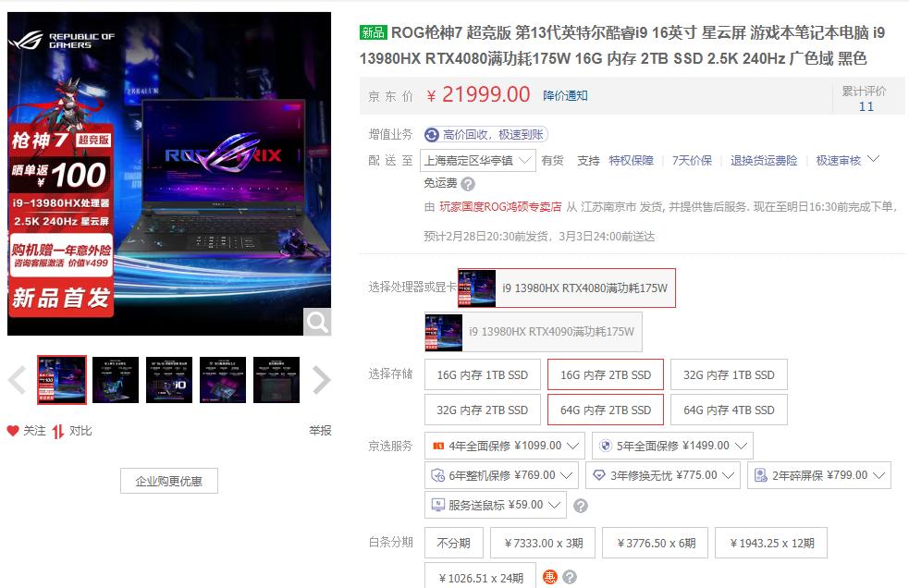Click 极速审核 link
The width and height of the screenshot is (909, 588).
point(839,161)
